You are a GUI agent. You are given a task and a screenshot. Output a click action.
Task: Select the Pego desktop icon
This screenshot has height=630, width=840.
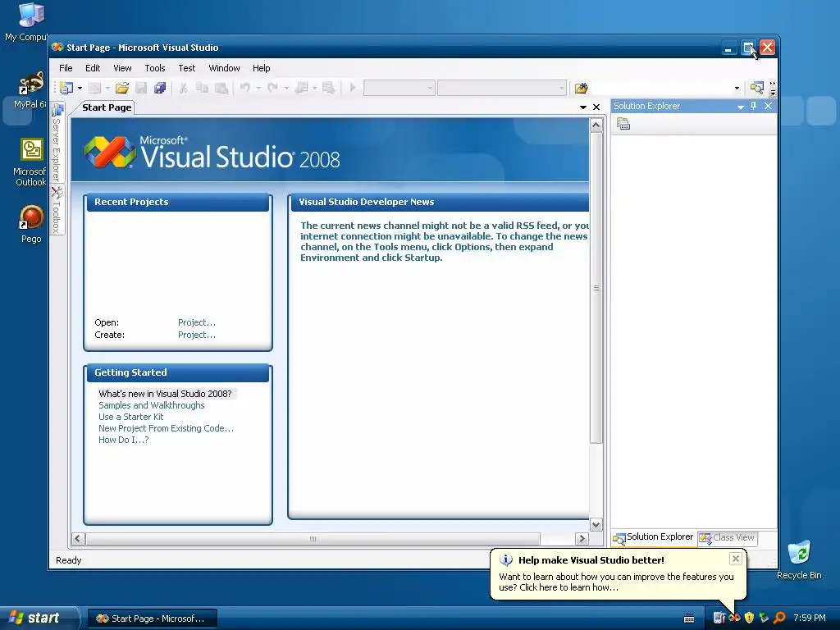coord(31,224)
